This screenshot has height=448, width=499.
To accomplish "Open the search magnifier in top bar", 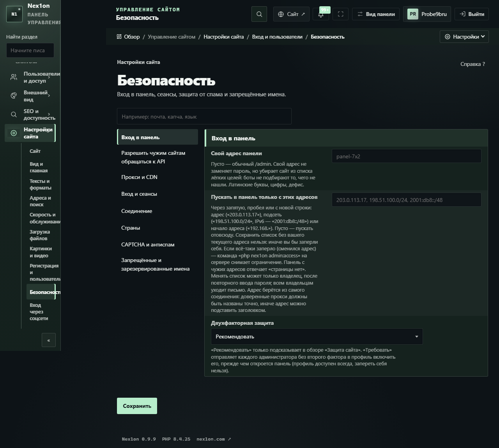I will tap(259, 14).
